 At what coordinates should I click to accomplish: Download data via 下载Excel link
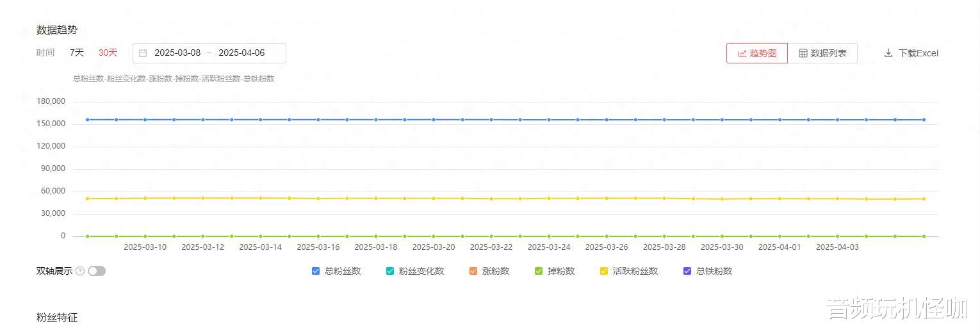point(918,53)
